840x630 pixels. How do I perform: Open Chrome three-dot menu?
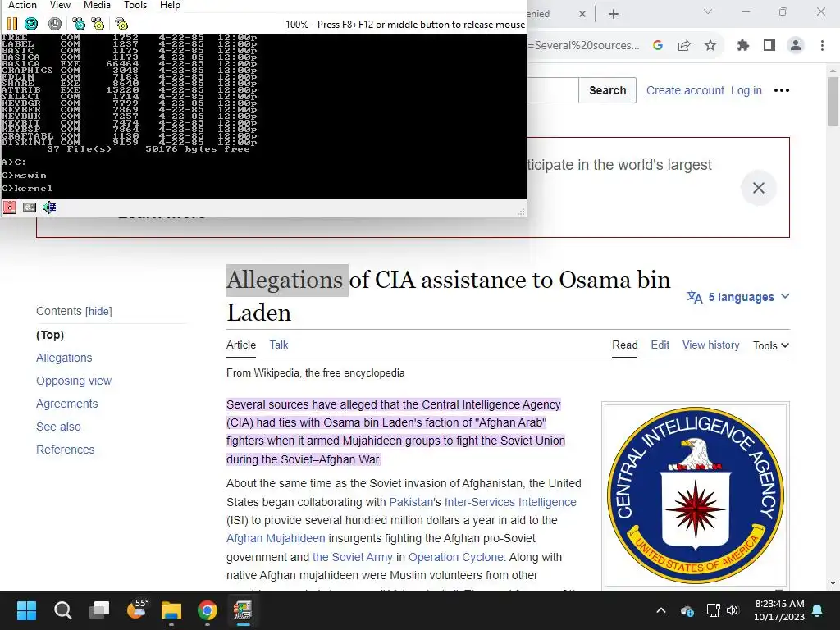click(x=822, y=46)
